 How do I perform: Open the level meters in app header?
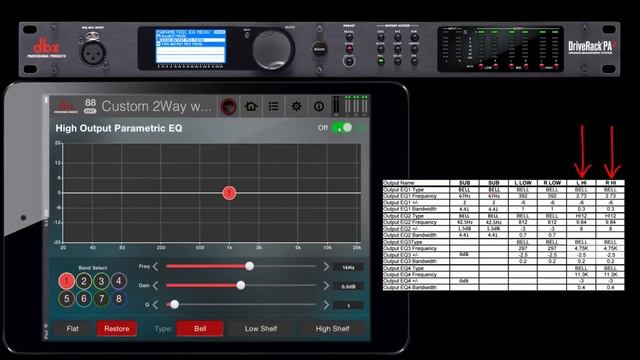[x=351, y=106]
